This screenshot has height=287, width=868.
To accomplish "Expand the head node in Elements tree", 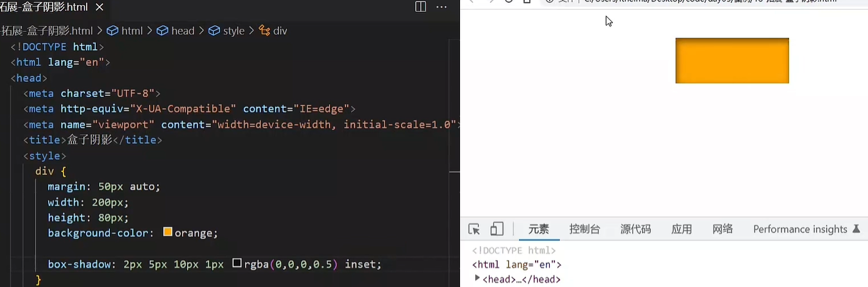I will pyautogui.click(x=477, y=279).
